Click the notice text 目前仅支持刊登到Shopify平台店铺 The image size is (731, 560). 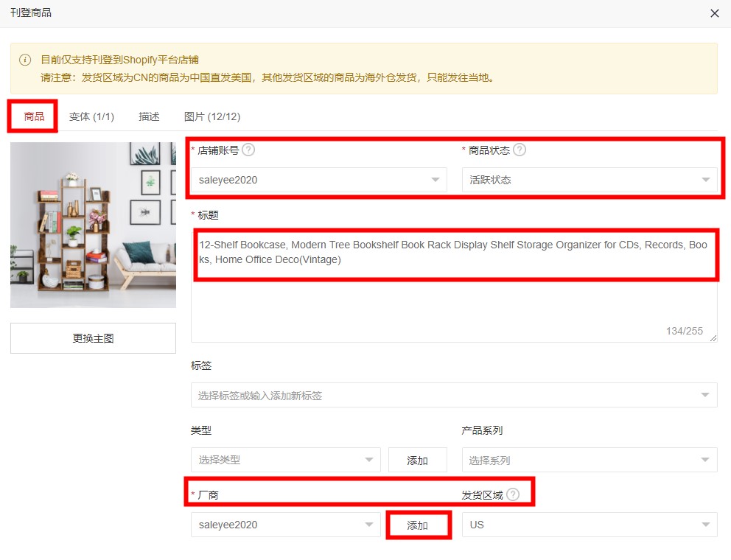pyautogui.click(x=120, y=60)
